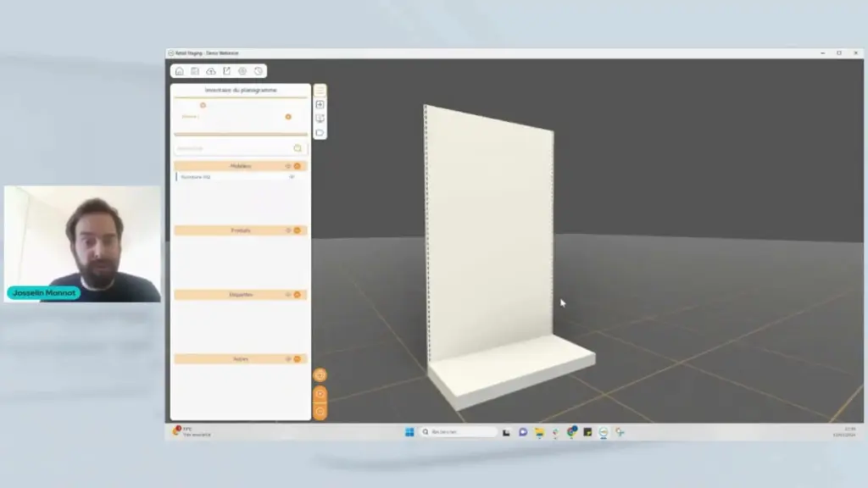The height and width of the screenshot is (488, 868).
Task: Open the dark sticky-note app on taskbar
Action: [587, 432]
